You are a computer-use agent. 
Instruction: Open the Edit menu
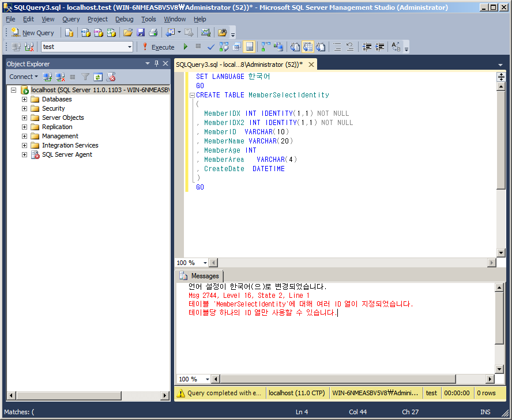[28, 19]
